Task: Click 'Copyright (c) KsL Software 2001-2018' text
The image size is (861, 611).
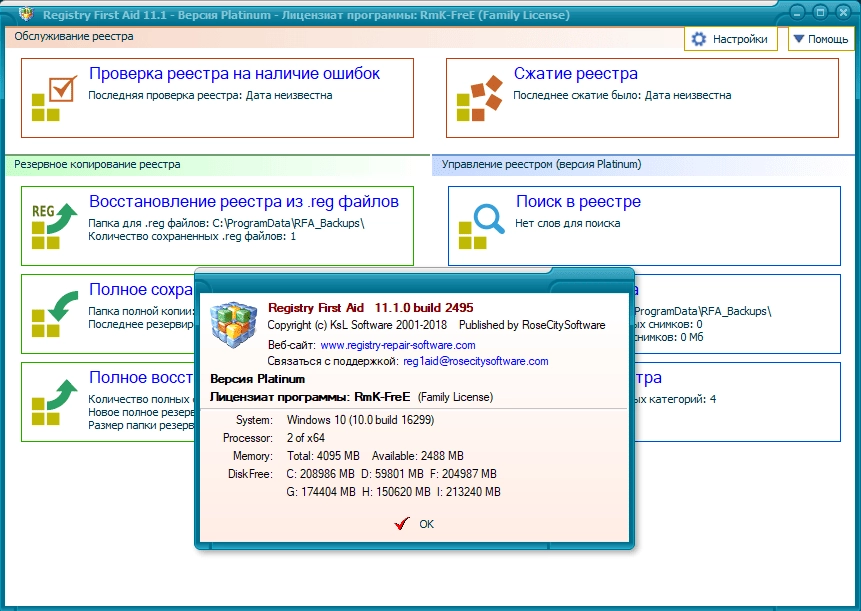Action: (x=357, y=325)
